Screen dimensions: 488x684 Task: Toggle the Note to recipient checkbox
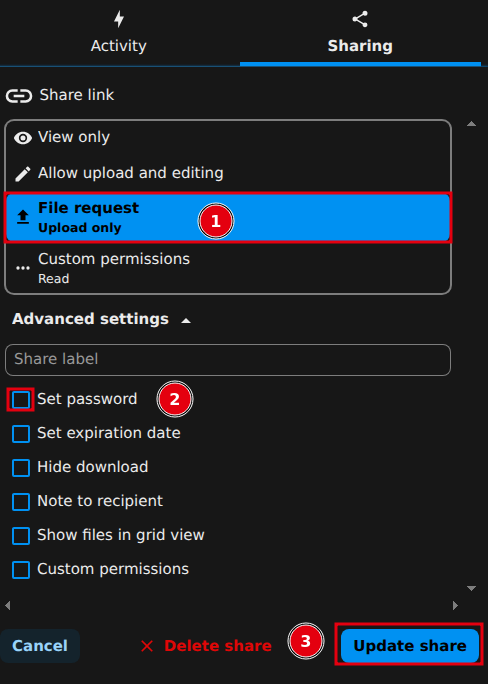click(21, 502)
